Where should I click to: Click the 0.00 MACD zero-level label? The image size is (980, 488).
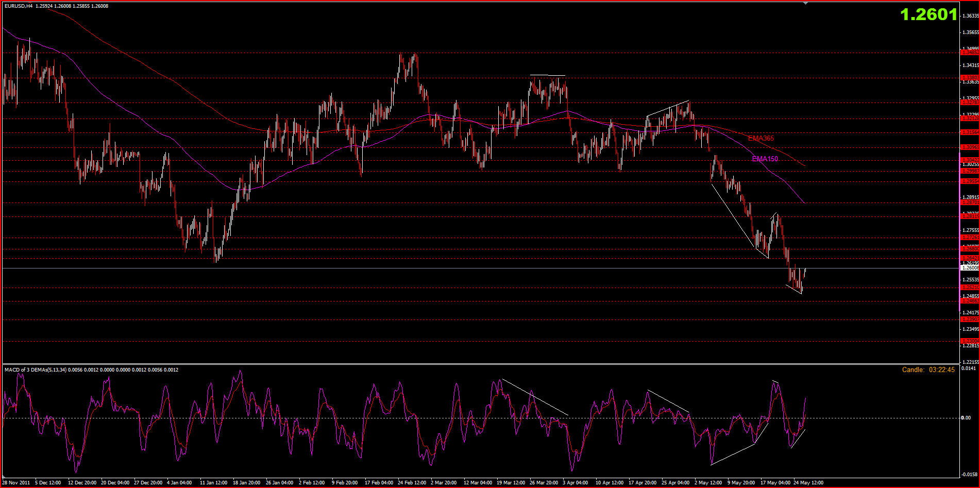pos(967,418)
